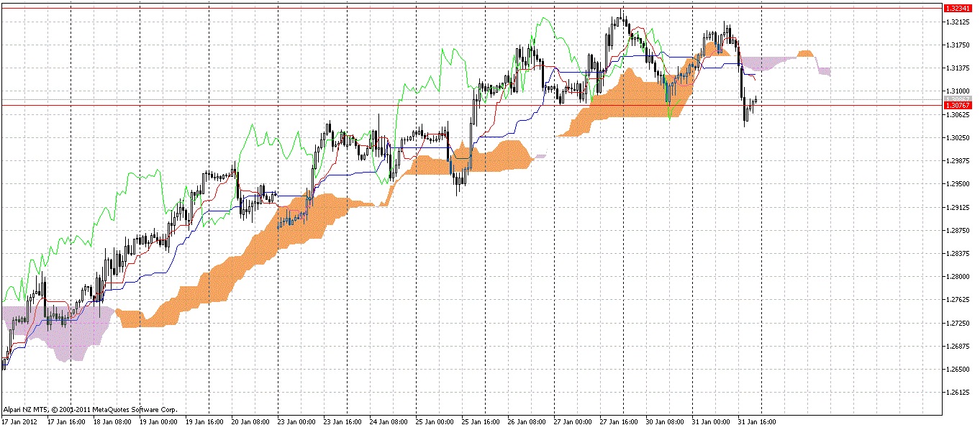Image resolution: width=980 pixels, height=430 pixels.
Task: Click the 1.26125 price on the scale
Action: pyautogui.click(x=957, y=393)
